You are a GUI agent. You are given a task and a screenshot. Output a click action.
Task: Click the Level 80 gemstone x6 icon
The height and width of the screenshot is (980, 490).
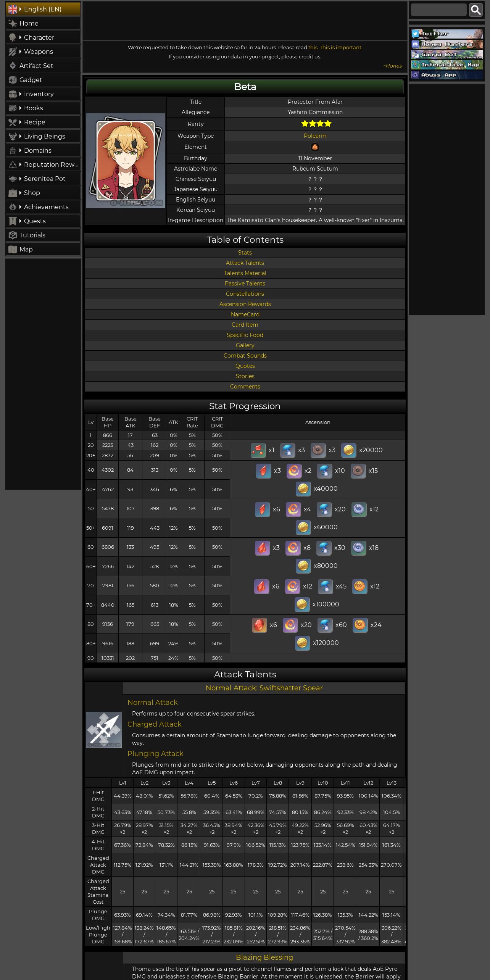(x=260, y=625)
